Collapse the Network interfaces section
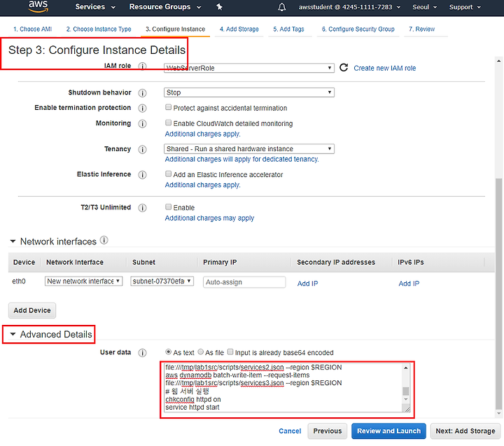Image resolution: width=504 pixels, height=446 pixels. [x=13, y=241]
